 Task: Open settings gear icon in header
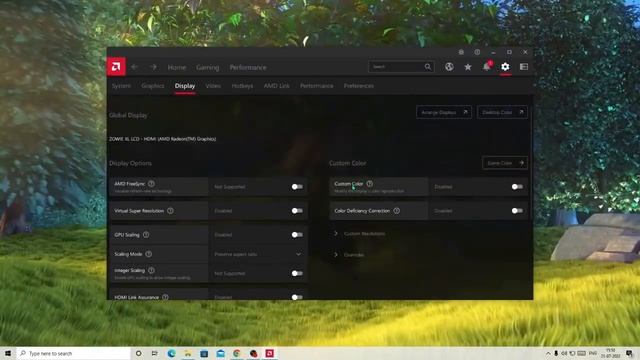(505, 67)
